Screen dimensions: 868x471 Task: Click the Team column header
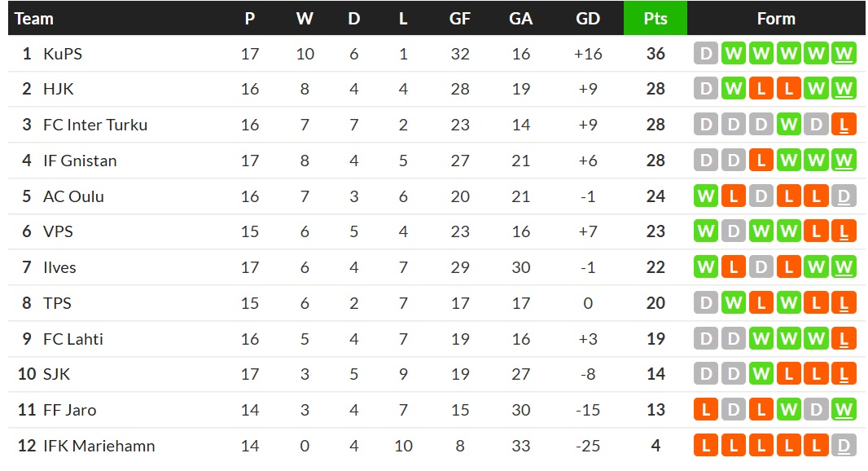[34, 18]
